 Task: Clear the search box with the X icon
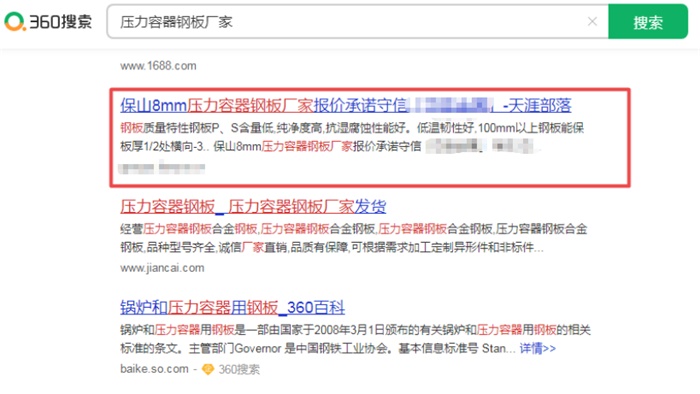tap(592, 21)
